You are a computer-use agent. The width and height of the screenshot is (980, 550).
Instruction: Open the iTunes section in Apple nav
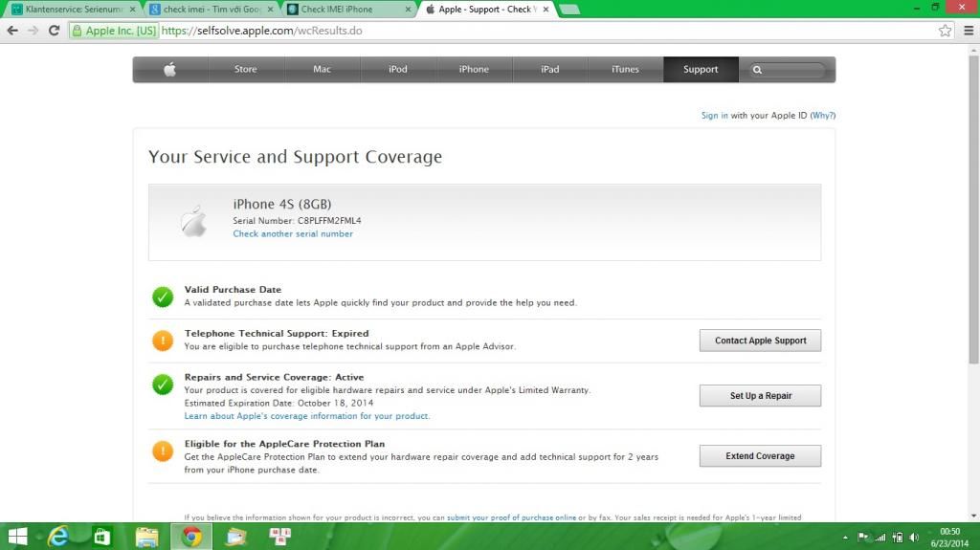[x=625, y=70]
